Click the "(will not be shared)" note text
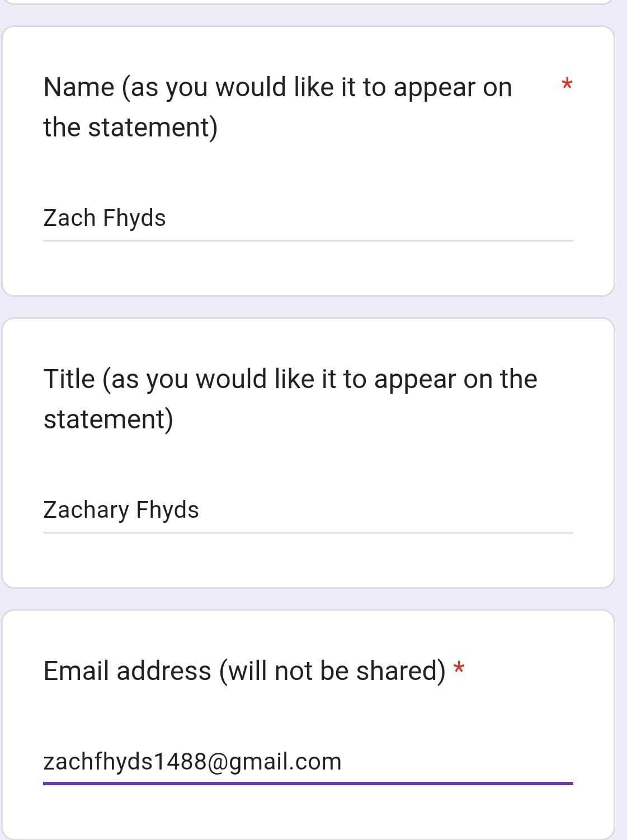 point(332,671)
